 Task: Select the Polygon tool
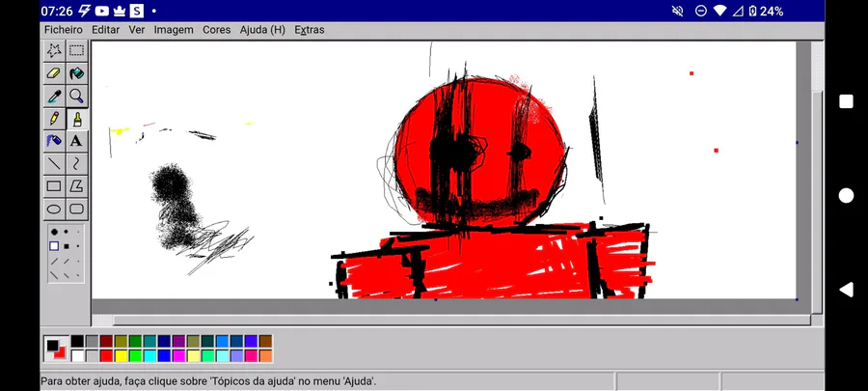(x=76, y=186)
